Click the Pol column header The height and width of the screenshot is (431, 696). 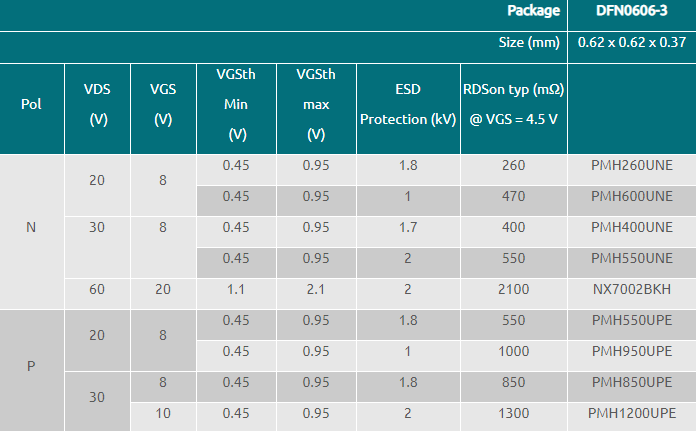click(31, 104)
